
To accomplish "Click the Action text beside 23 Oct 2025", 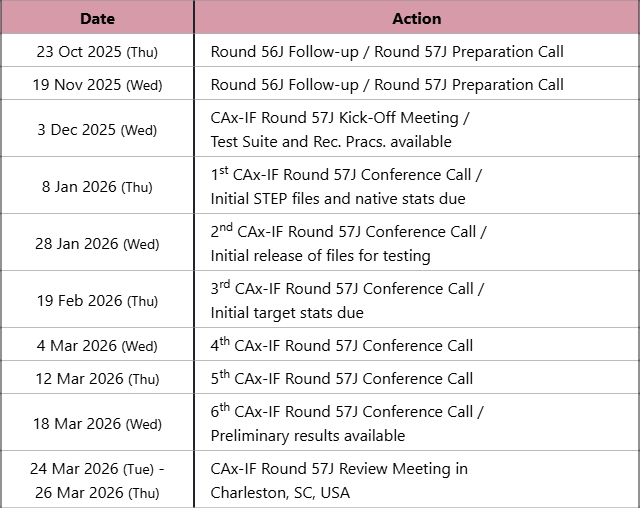I will [x=387, y=51].
